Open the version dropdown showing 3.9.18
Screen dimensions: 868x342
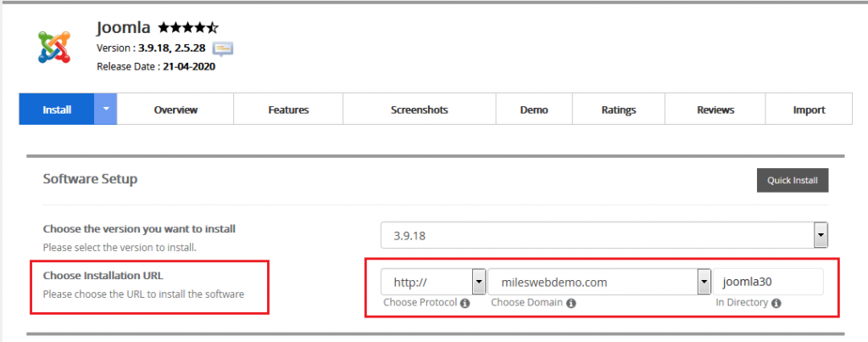click(x=604, y=236)
